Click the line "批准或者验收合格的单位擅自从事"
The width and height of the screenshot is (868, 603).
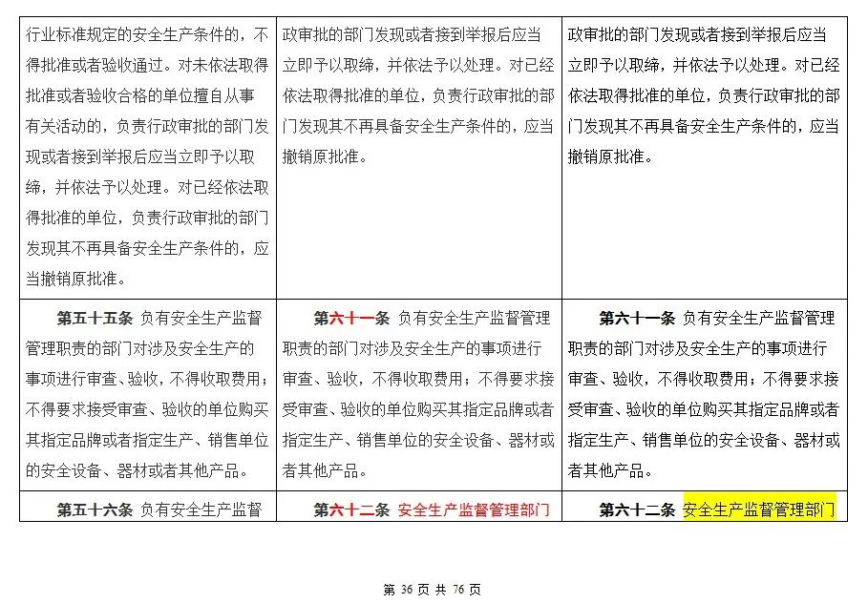click(140, 95)
